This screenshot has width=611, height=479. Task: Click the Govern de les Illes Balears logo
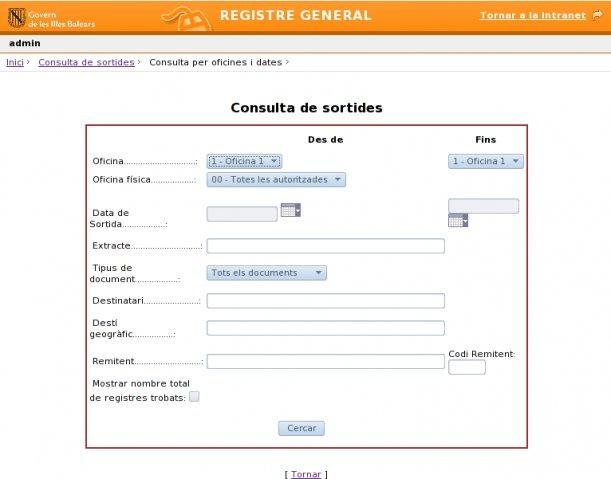[x=51, y=18]
